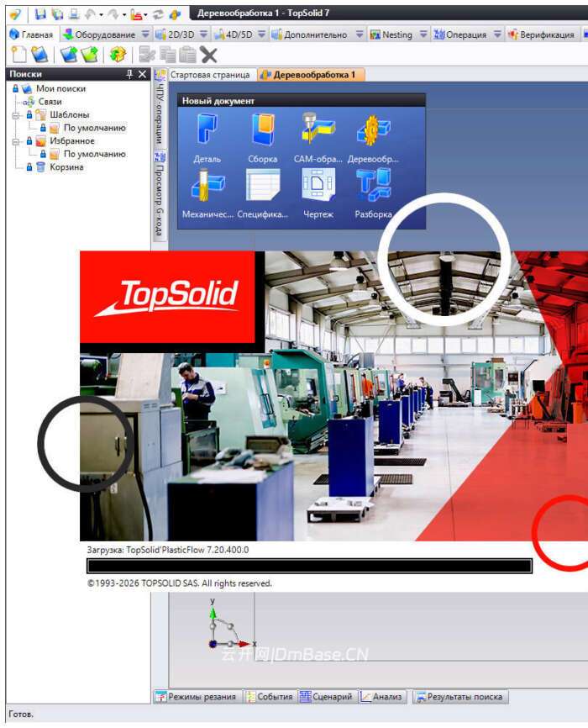Click the Cut icon in toolbar
Image resolution: width=588 pixels, height=728 pixels.
[147, 55]
